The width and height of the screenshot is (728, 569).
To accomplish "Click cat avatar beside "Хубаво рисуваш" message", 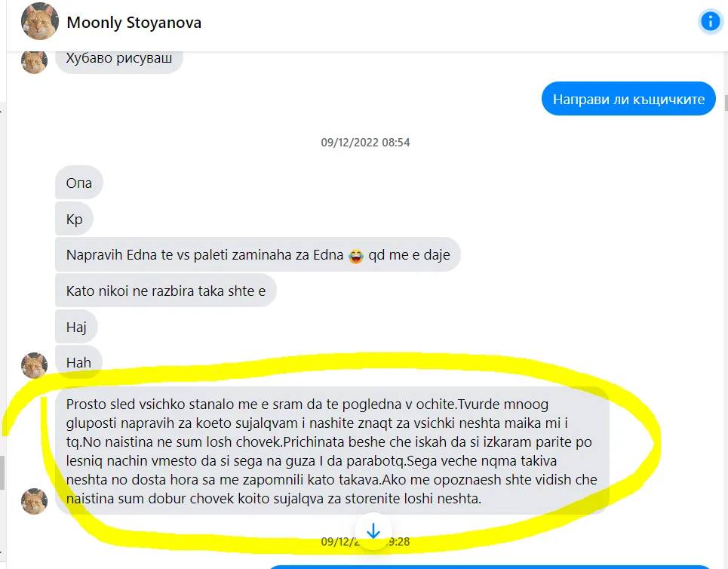I will point(35,61).
